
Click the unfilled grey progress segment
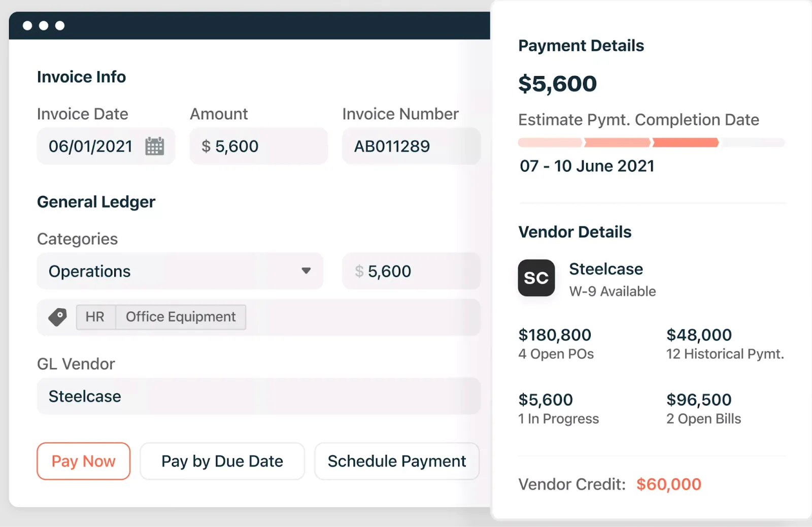point(753,143)
